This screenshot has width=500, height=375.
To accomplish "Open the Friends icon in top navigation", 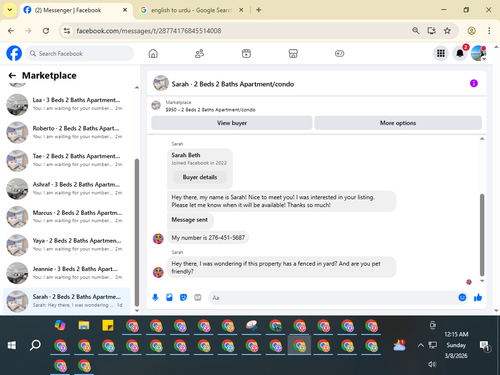I will click(199, 53).
